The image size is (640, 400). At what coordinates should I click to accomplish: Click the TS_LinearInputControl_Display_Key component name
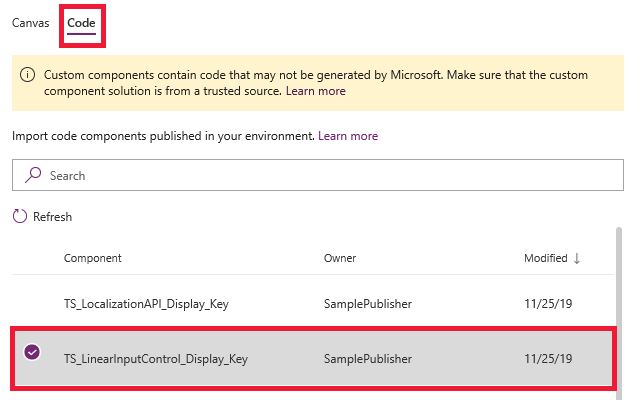[x=156, y=359]
